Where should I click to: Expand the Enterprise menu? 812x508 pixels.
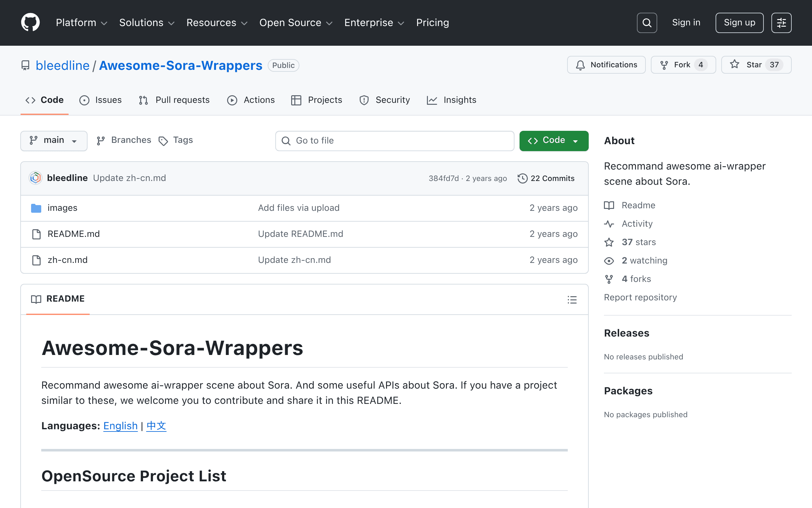(374, 23)
